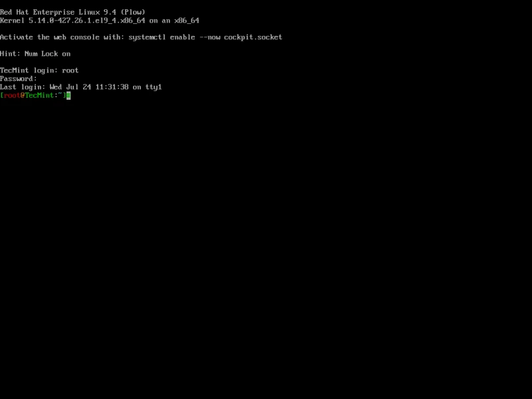The width and height of the screenshot is (532, 399).
Task: Click the blinking cursor at shell prompt
Action: pos(68,96)
